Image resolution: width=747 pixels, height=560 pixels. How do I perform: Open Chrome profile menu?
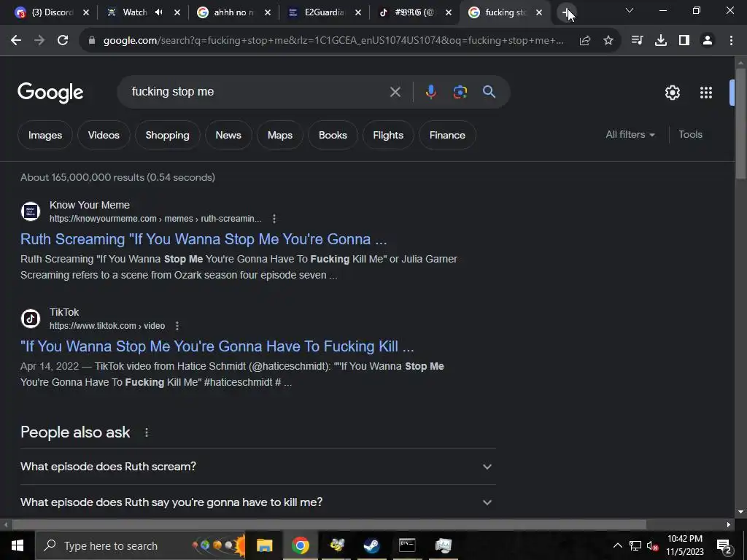click(708, 41)
